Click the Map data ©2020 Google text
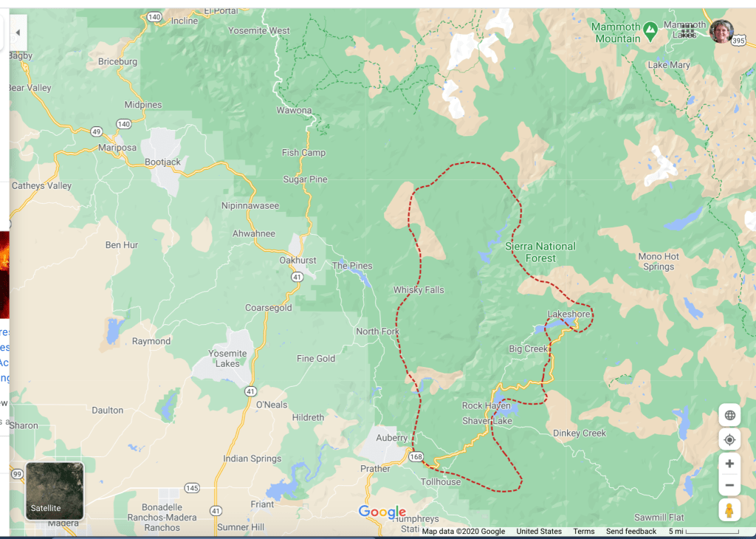The image size is (756, 539). (x=463, y=532)
